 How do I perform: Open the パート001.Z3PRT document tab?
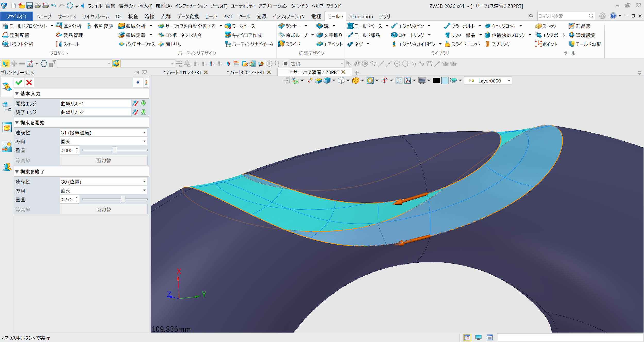pyautogui.click(x=183, y=72)
